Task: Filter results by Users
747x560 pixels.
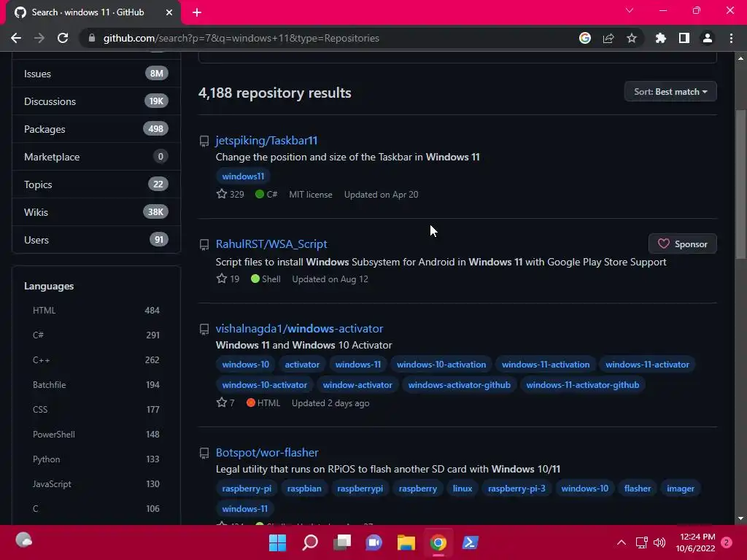Action: (96, 239)
